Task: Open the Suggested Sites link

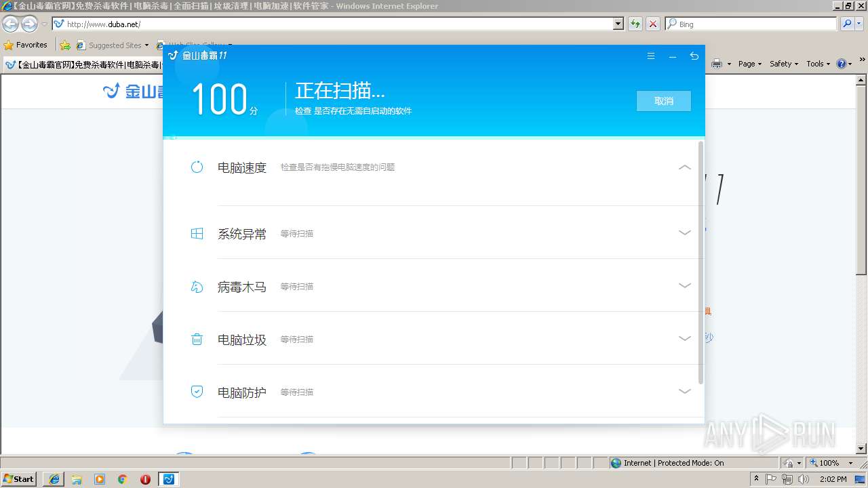Action: click(x=112, y=45)
